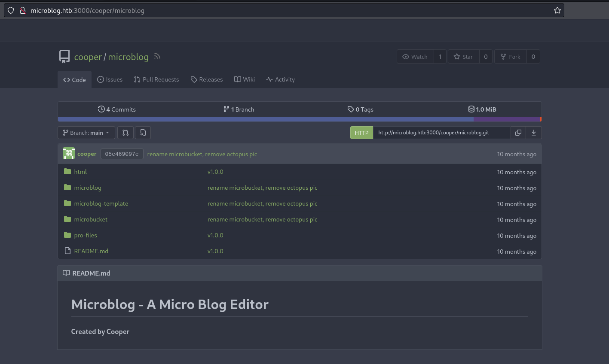Click the RSS feed icon beside microblog
This screenshot has height=364, width=609.
157,56
